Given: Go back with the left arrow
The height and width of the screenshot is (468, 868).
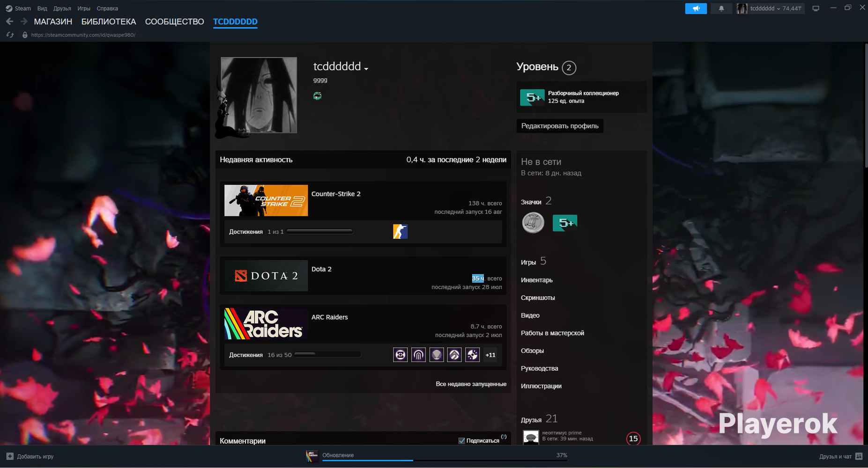Looking at the screenshot, I should coord(10,22).
